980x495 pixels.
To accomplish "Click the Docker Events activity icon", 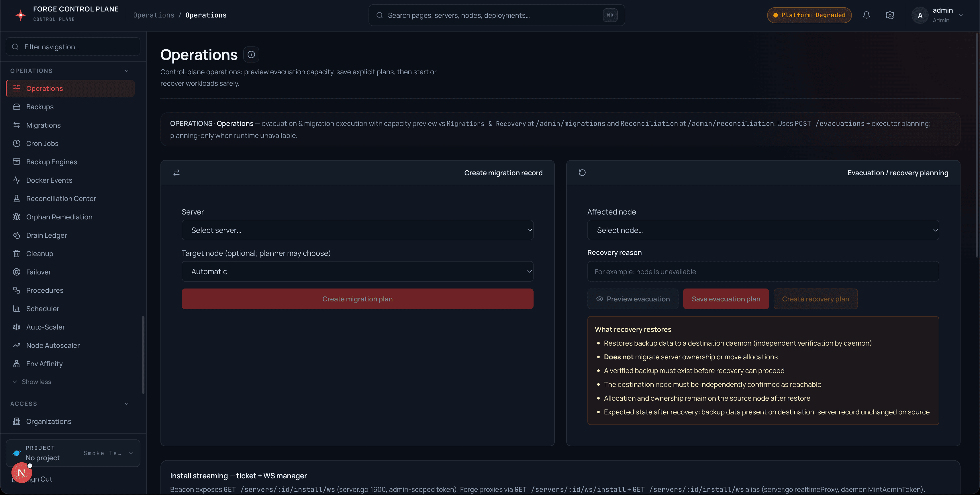I will pyautogui.click(x=16, y=180).
